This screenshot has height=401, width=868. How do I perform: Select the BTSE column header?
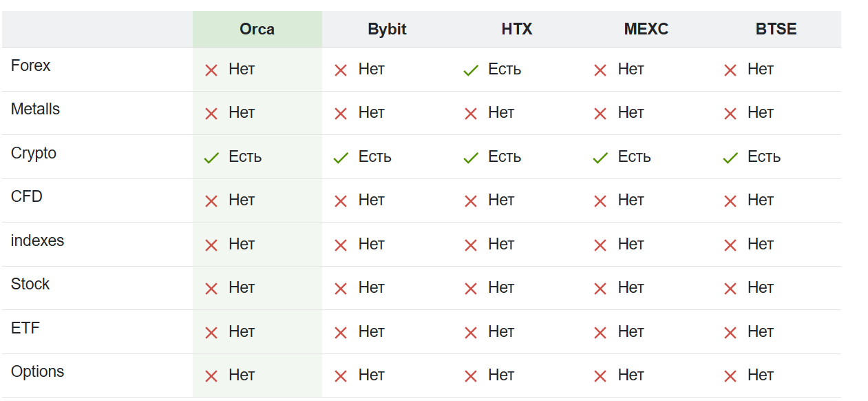coord(776,29)
